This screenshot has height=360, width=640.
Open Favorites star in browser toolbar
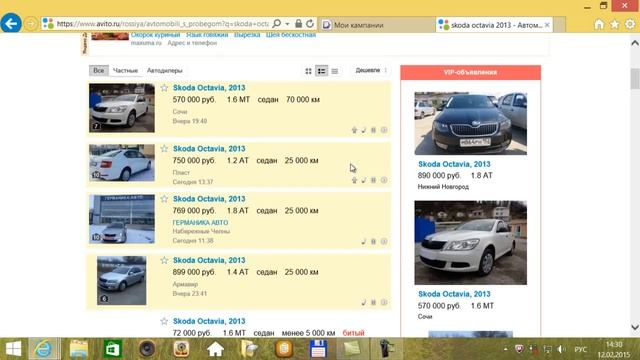point(614,24)
